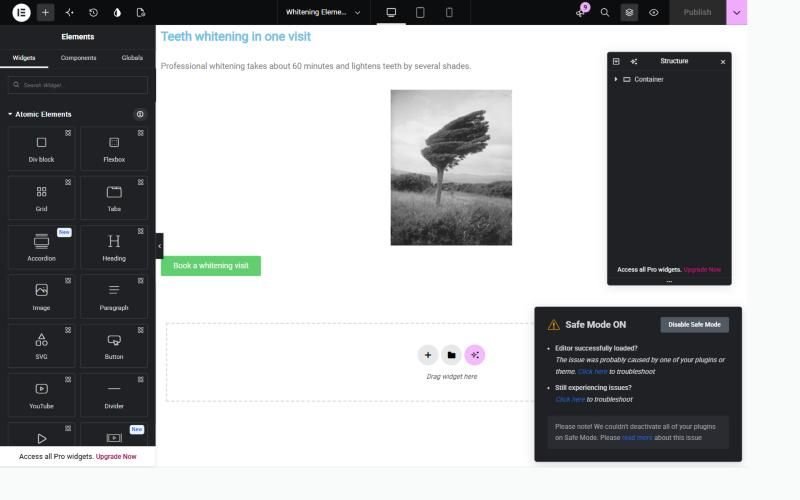Select the Grid widget
800x500 pixels.
click(41, 198)
